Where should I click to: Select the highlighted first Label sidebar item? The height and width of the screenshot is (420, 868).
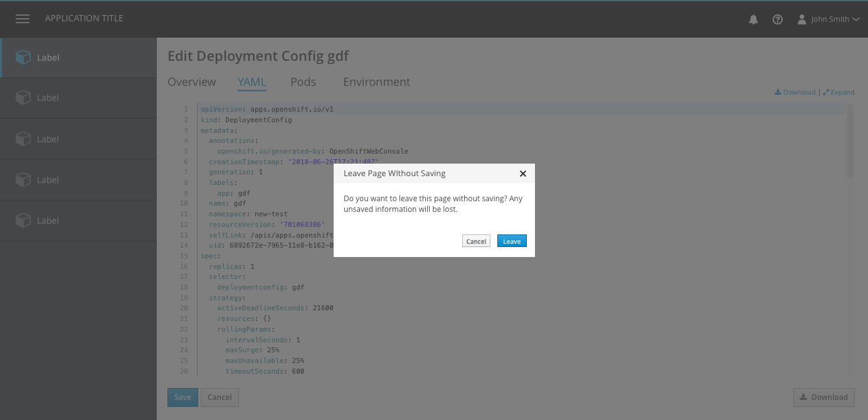coord(48,58)
